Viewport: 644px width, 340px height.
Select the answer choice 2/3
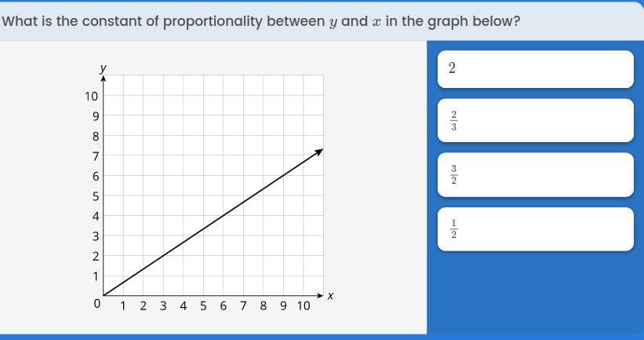(536, 120)
